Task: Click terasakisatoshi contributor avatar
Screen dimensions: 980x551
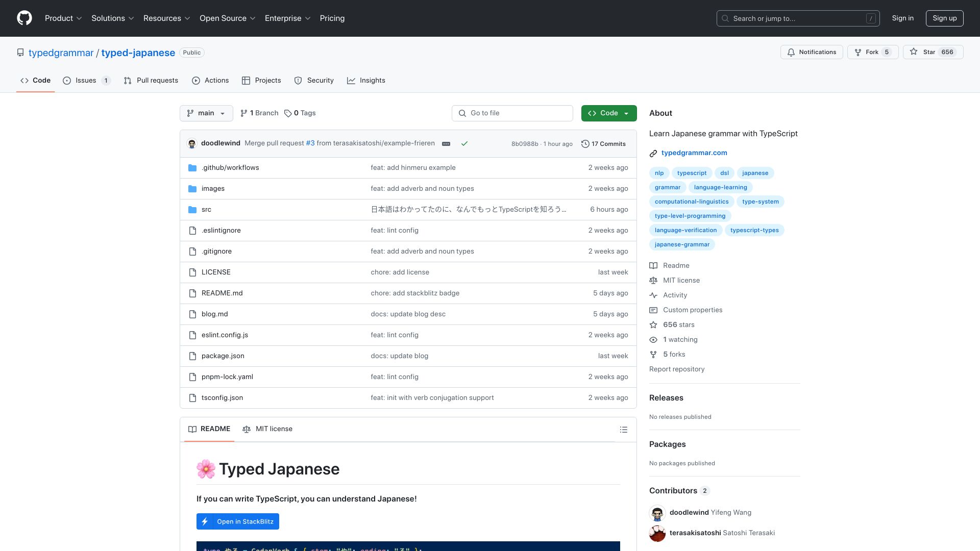Action: coord(657,533)
